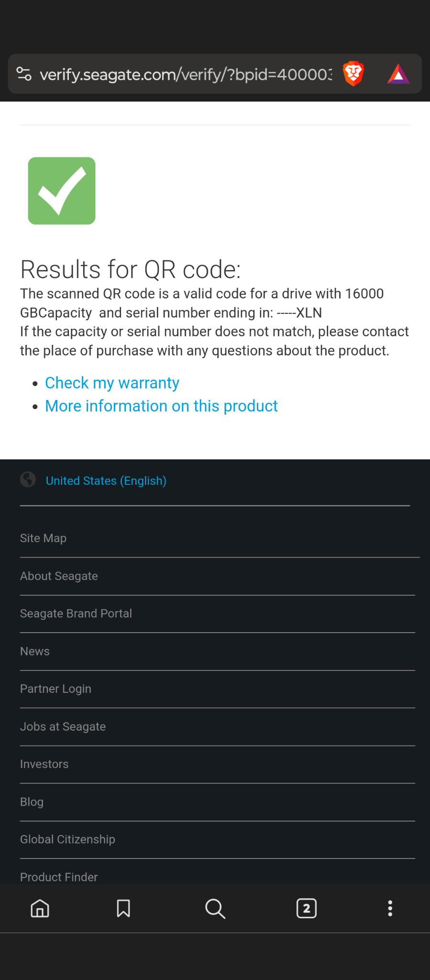Tap the Brave Shields lion icon

click(x=353, y=74)
